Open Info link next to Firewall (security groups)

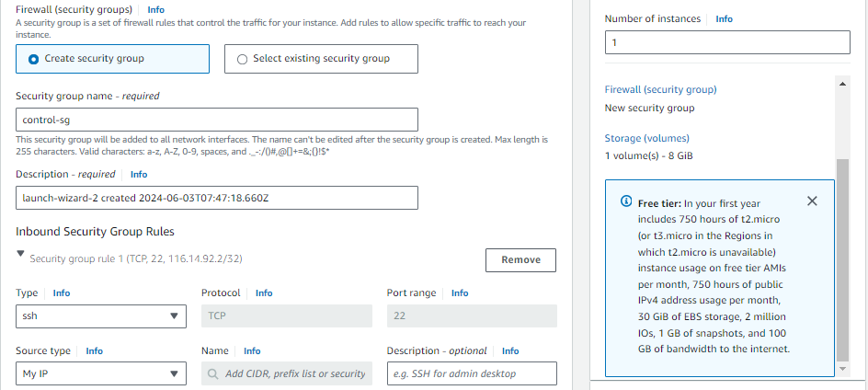(x=156, y=9)
